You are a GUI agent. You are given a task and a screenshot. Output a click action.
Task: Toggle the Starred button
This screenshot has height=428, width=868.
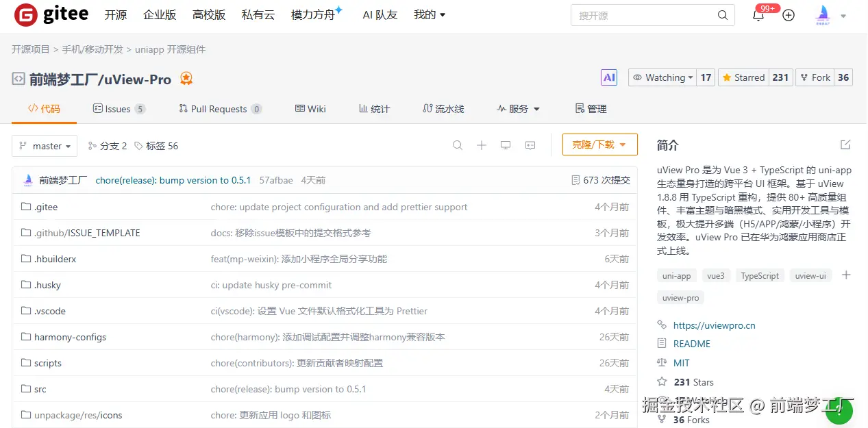743,77
